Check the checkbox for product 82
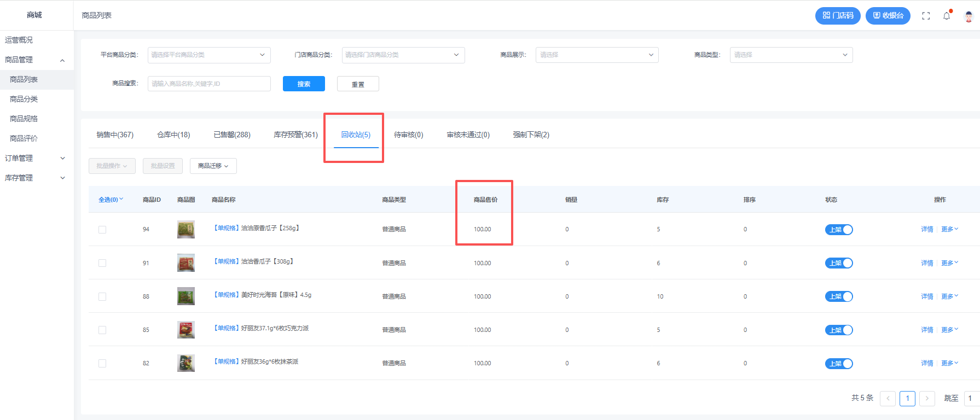 click(102, 363)
